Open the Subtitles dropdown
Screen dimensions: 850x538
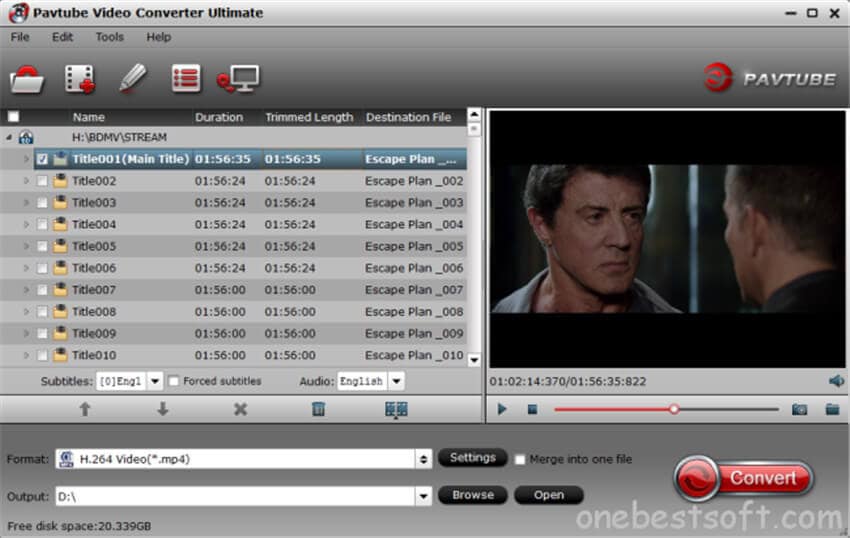pyautogui.click(x=155, y=381)
